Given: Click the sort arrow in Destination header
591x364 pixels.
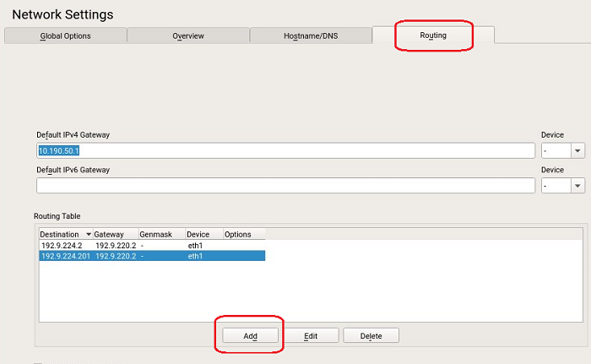Looking at the screenshot, I should click(x=88, y=234).
